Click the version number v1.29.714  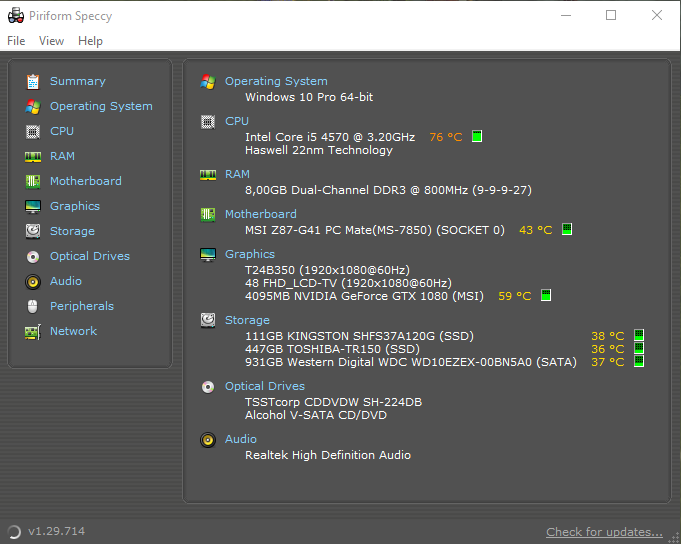56,531
